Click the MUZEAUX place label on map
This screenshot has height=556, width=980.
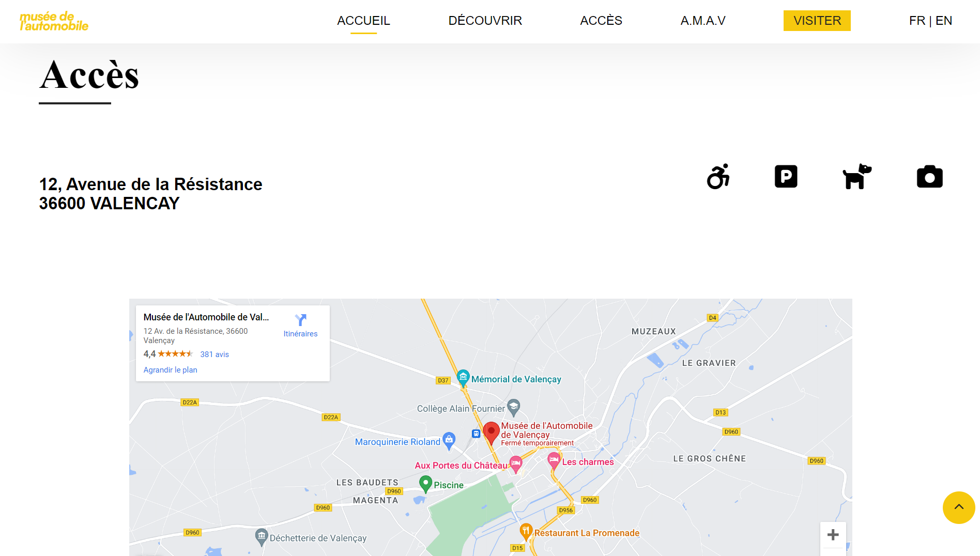coord(653,332)
